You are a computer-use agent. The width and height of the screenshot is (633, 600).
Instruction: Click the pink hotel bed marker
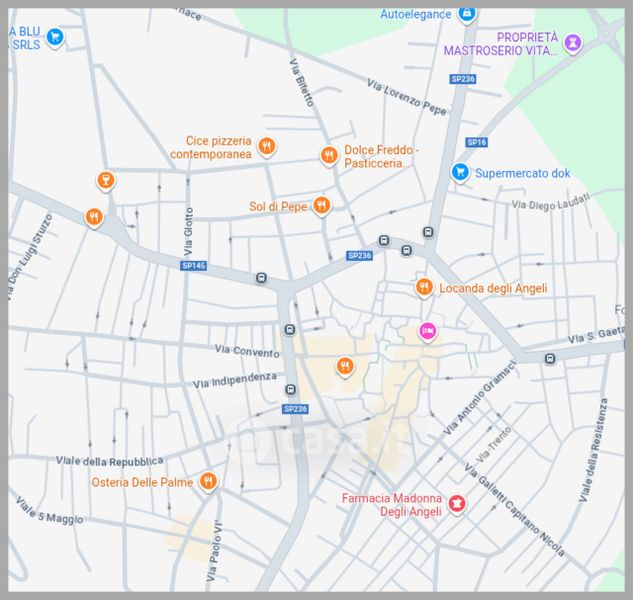point(428,331)
